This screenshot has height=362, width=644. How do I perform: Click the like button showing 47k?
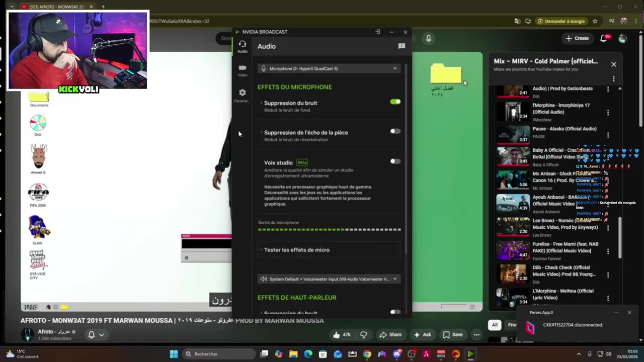click(342, 334)
